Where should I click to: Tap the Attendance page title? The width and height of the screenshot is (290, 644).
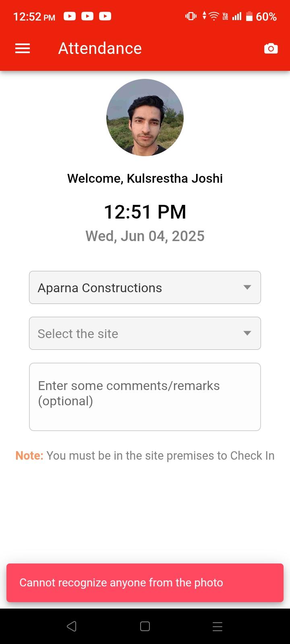[100, 48]
